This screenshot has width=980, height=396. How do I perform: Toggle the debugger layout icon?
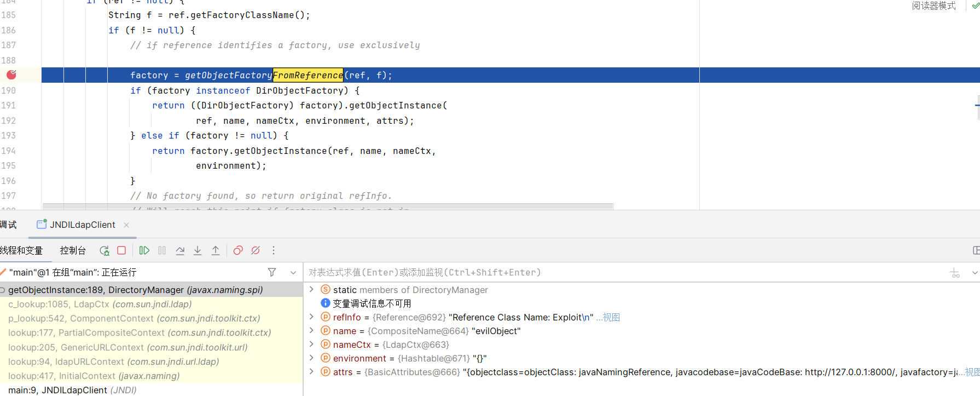(x=976, y=250)
